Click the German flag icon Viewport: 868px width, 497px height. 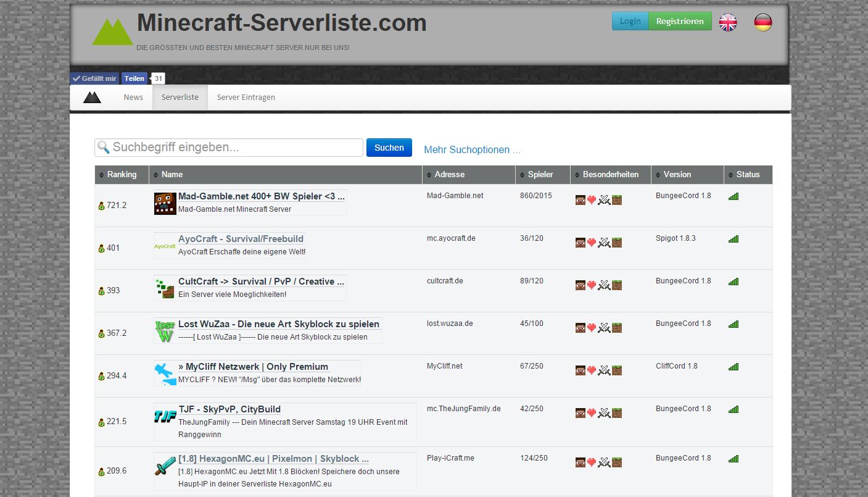point(763,22)
